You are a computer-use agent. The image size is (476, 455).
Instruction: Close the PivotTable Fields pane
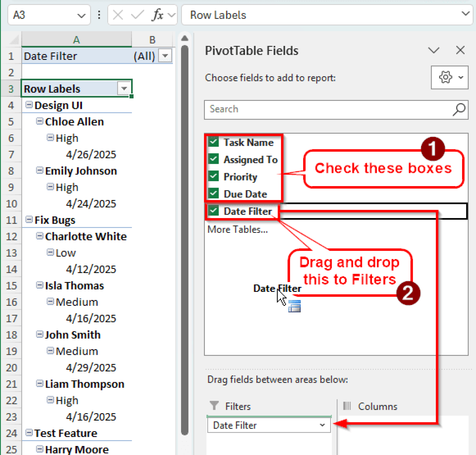(x=461, y=50)
